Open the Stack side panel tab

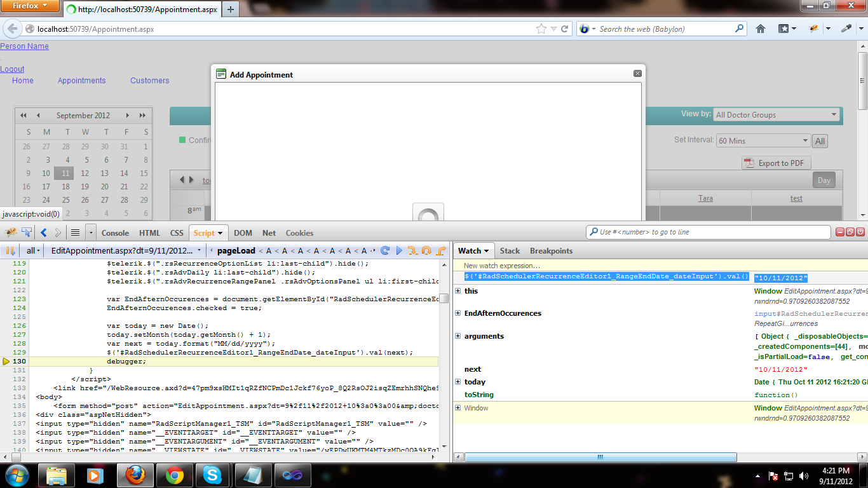[x=510, y=251]
